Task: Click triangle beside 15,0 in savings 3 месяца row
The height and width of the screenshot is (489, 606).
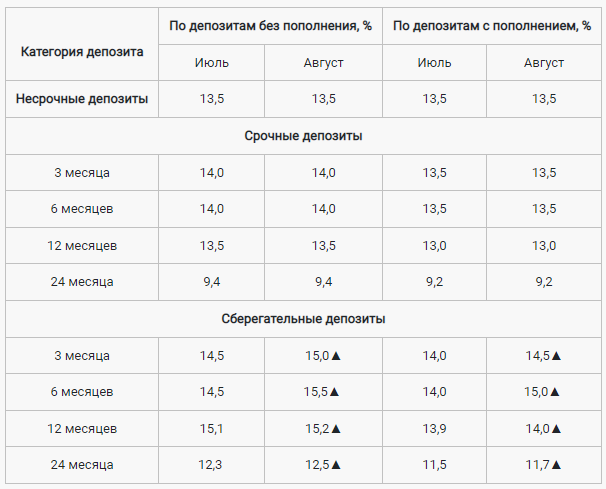Action: [337, 355]
